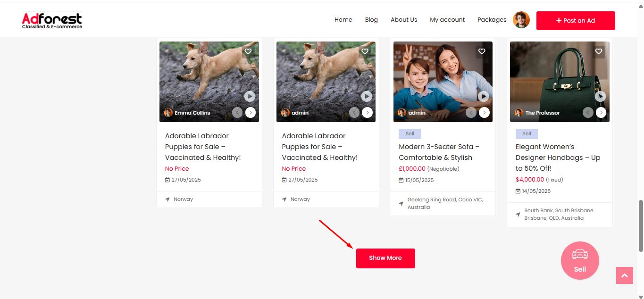The width and height of the screenshot is (644, 299).
Task: Next image arrow on Emma Collins ad
Action: coord(251,113)
